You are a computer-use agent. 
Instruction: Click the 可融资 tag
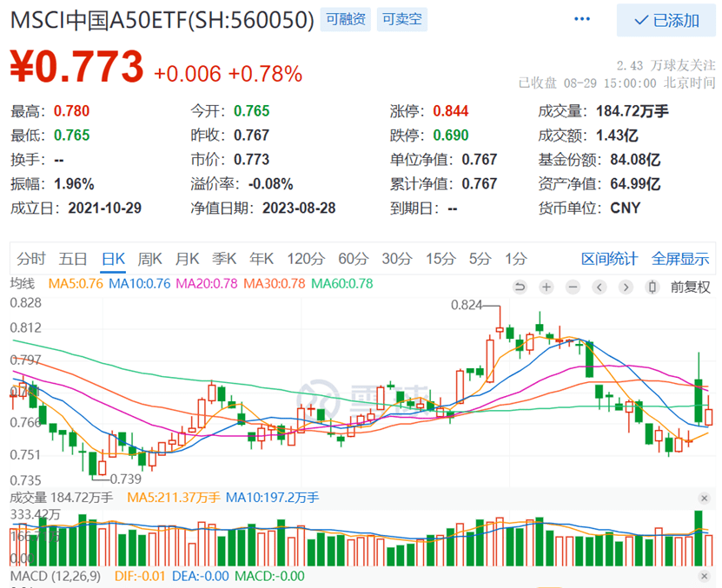(345, 18)
